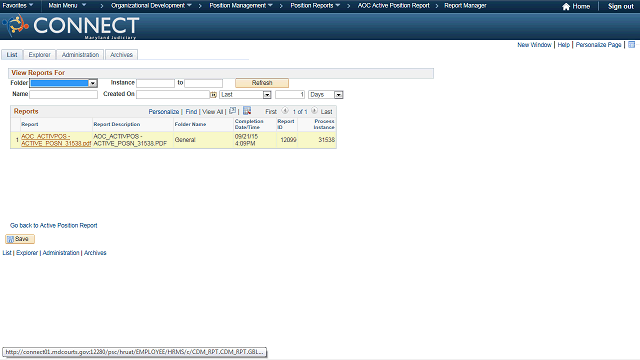Click the Home house icon

coord(566,7)
